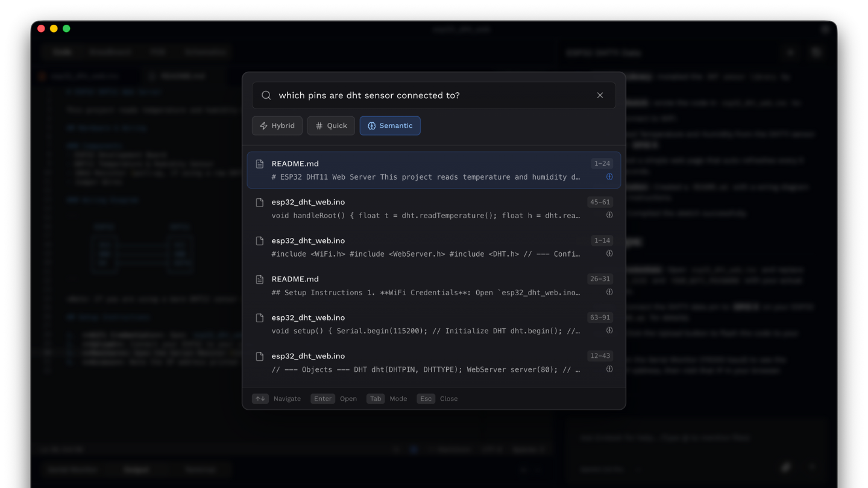Click the info icon beside the void setup() result
This screenshot has width=868, height=488.
pyautogui.click(x=609, y=330)
